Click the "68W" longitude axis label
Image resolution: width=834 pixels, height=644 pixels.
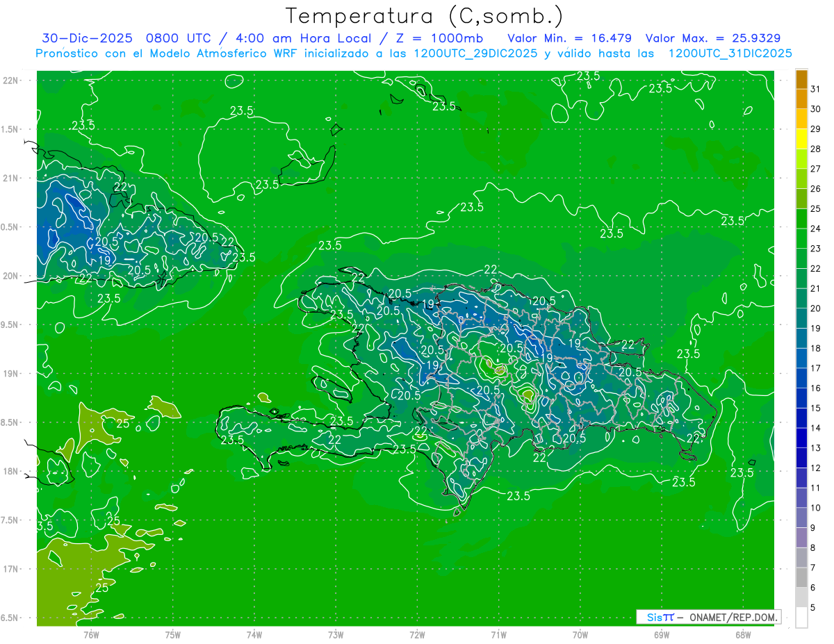tap(743, 635)
